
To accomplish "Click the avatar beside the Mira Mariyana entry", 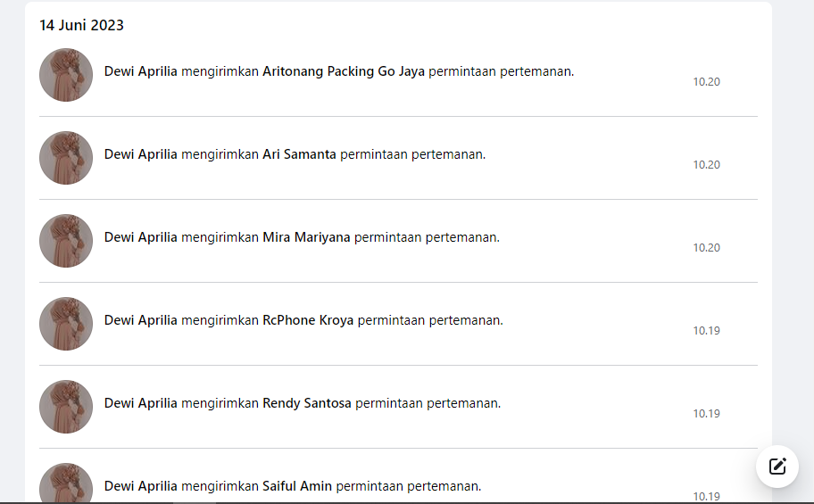I will click(x=66, y=241).
